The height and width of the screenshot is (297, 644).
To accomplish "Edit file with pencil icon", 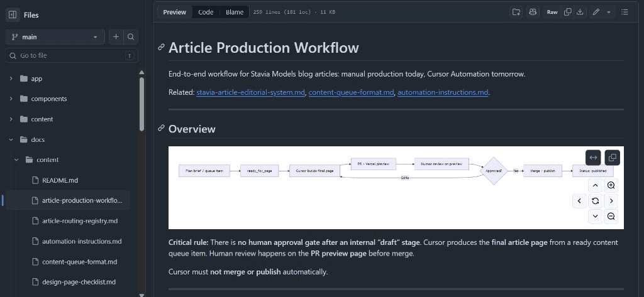I will pyautogui.click(x=596, y=13).
